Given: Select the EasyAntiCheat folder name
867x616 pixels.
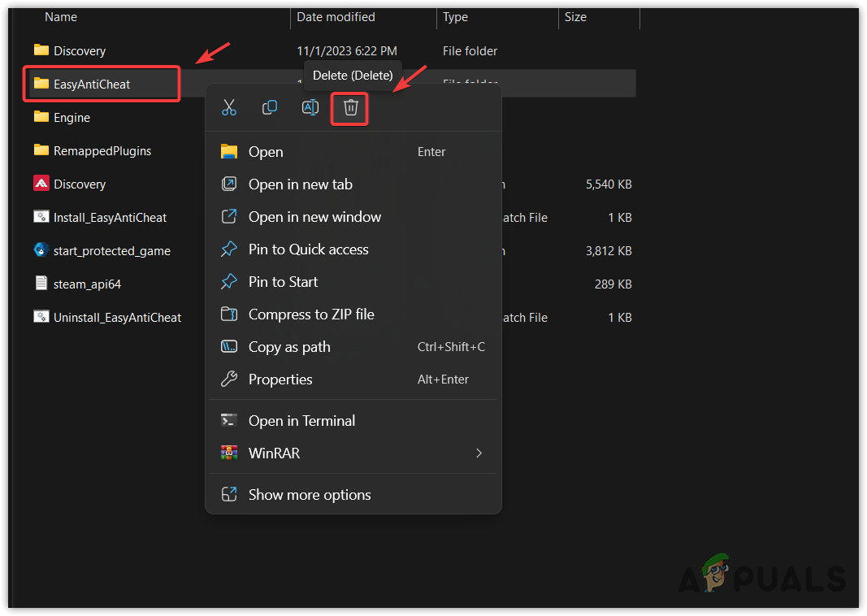Looking at the screenshot, I should [x=92, y=84].
